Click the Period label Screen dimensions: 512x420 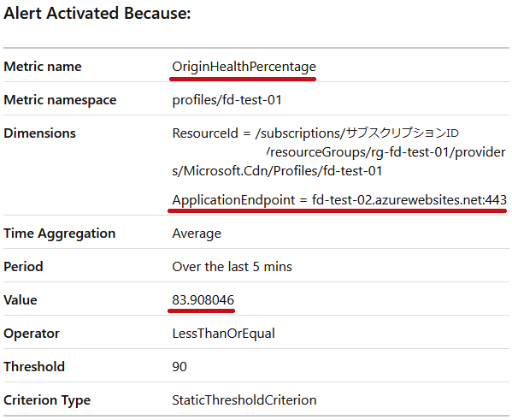[23, 267]
